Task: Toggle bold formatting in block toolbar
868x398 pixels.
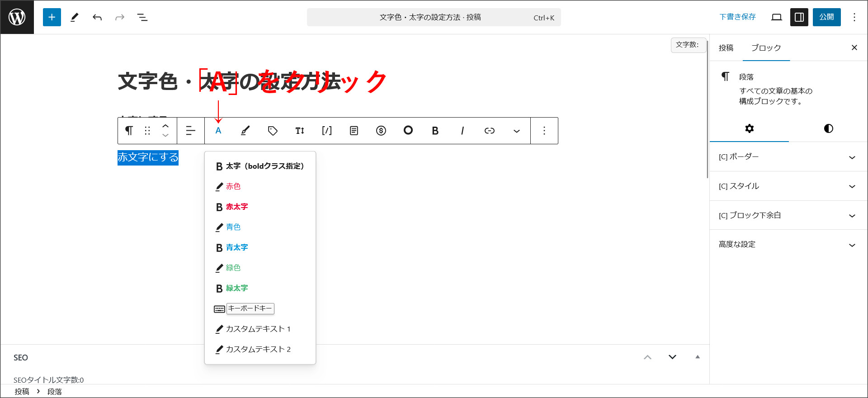Action: (435, 131)
